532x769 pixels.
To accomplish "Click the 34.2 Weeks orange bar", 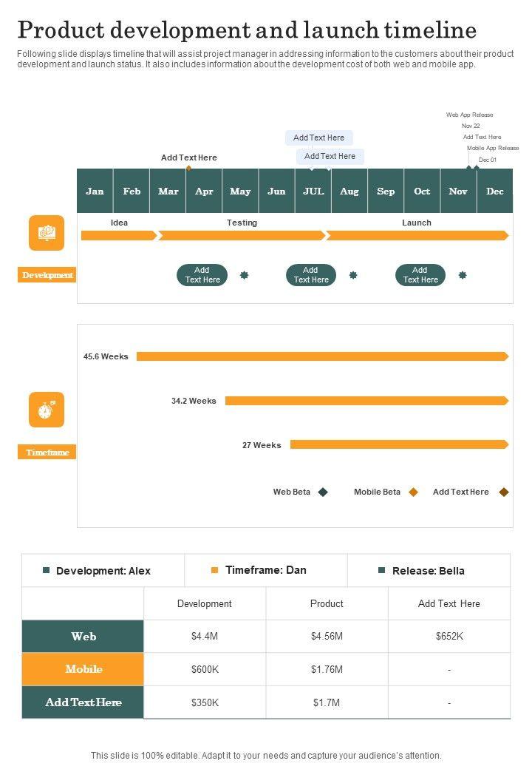I will (x=367, y=401).
